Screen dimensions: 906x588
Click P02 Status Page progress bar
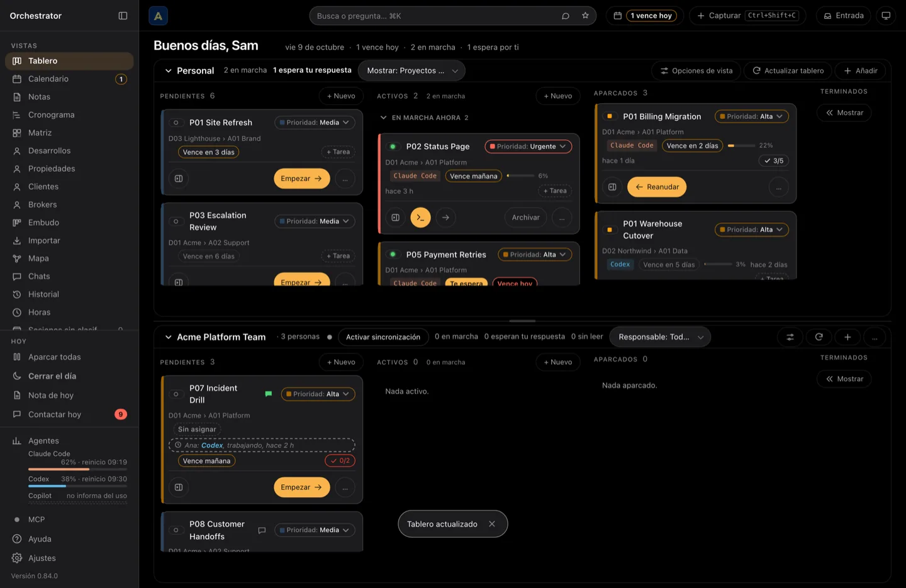click(521, 176)
